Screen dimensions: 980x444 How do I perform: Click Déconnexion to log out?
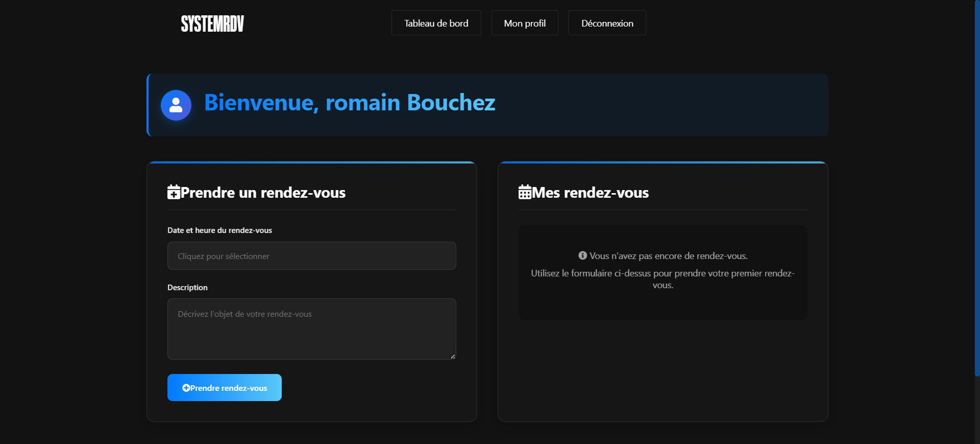pyautogui.click(x=607, y=23)
